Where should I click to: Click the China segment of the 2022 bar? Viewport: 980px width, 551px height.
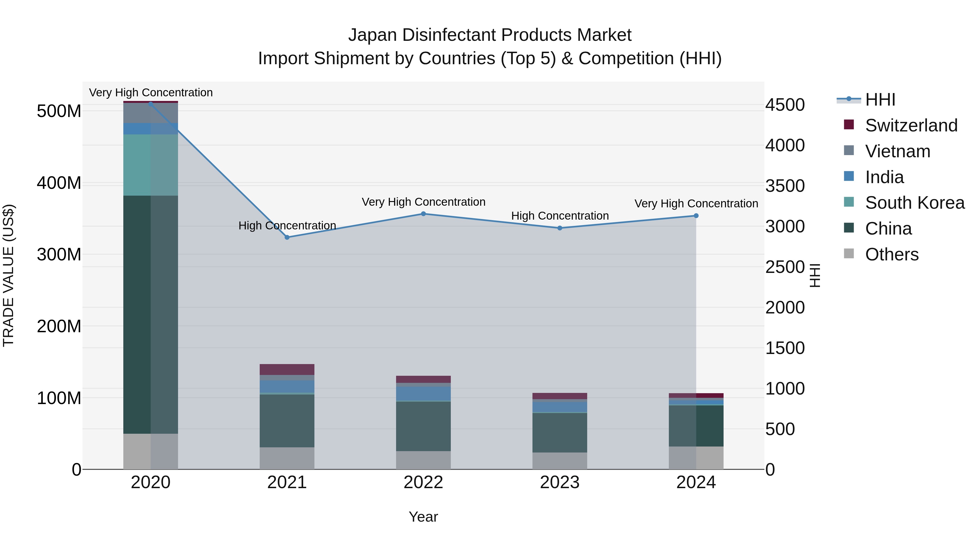(423, 426)
